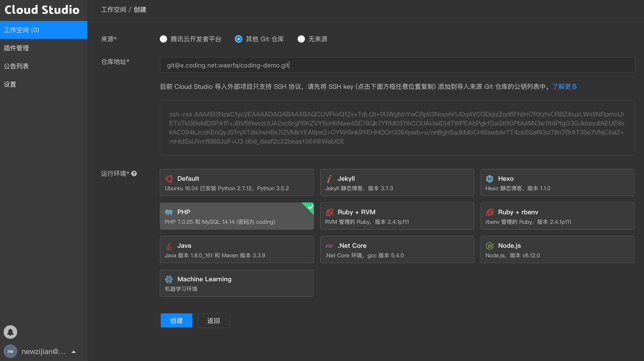Click the .Net Core logo icon
This screenshot has height=361, width=644.
coord(329,246)
